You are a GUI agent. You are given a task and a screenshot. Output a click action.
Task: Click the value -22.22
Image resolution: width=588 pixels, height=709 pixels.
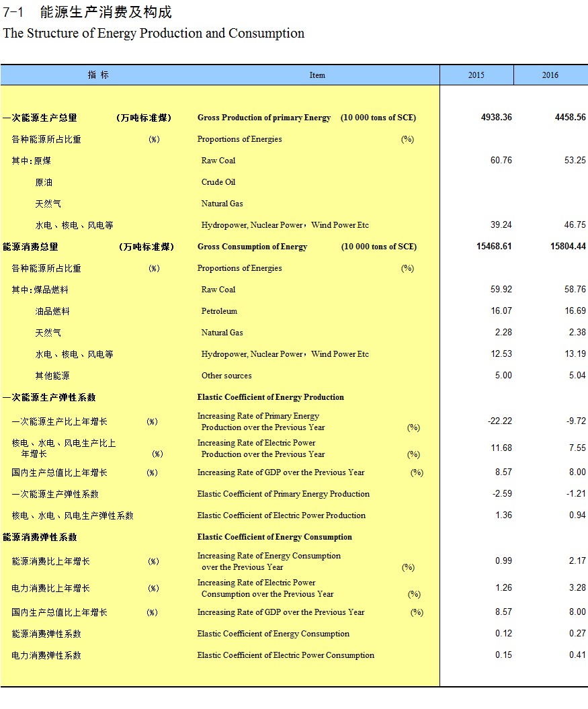click(x=500, y=421)
